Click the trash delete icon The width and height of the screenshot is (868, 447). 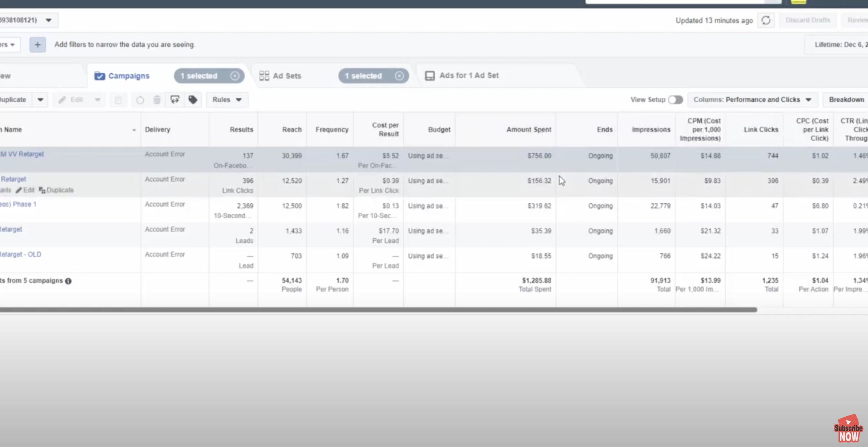[157, 100]
